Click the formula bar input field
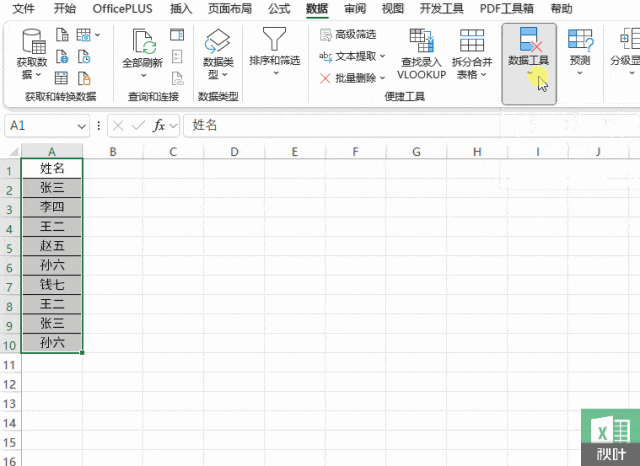 coord(400,125)
